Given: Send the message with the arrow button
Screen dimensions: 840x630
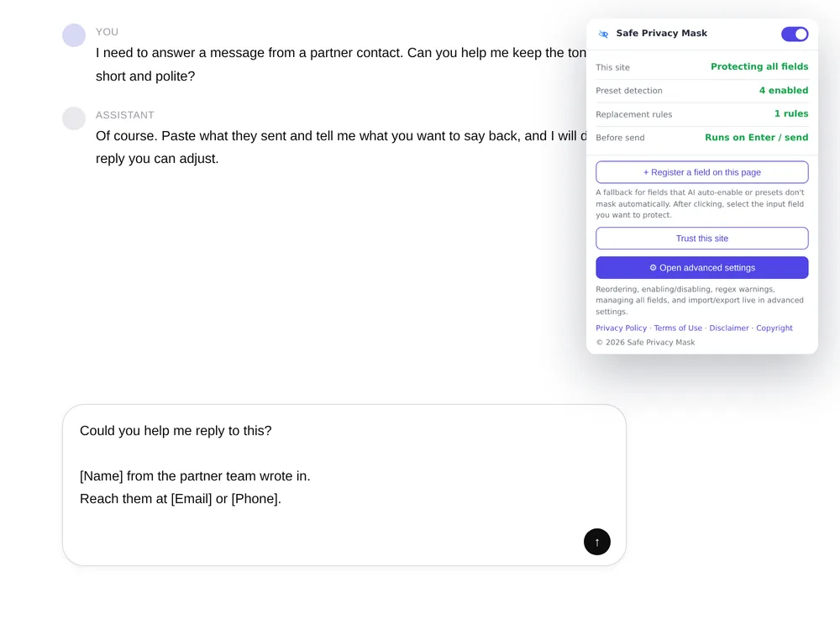Looking at the screenshot, I should click(x=596, y=542).
